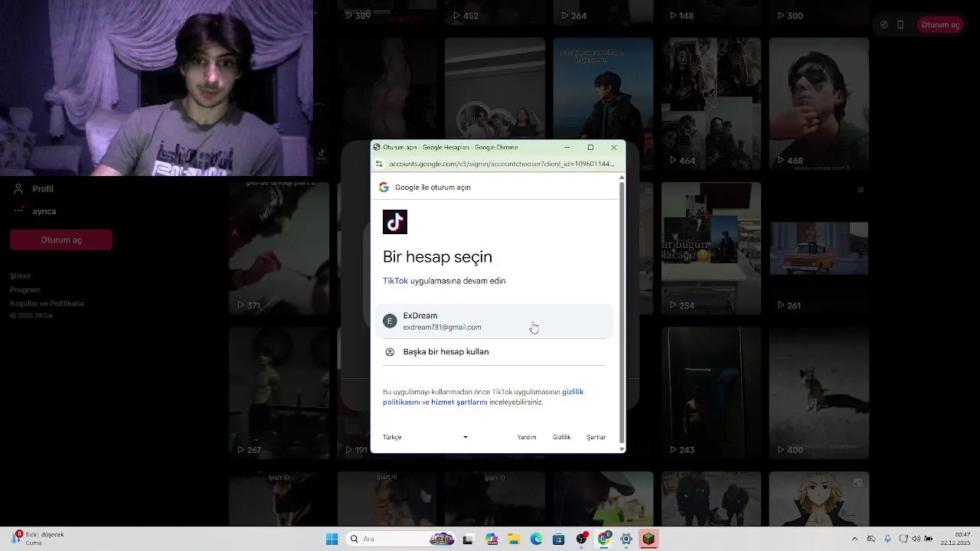Open Microsoft Edge from taskbar
Image resolution: width=980 pixels, height=551 pixels.
[536, 539]
